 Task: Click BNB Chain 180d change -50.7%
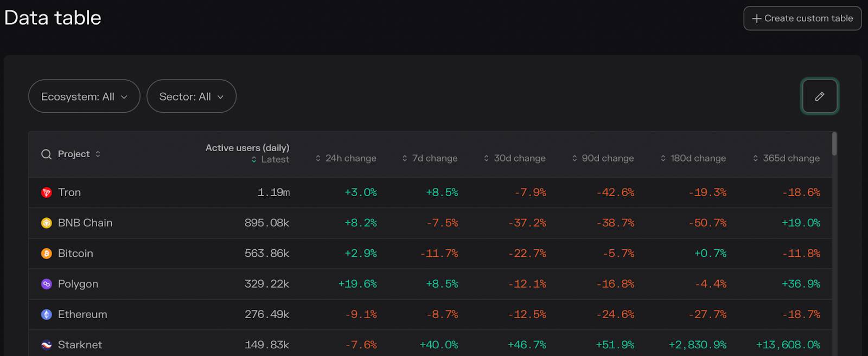(x=707, y=223)
